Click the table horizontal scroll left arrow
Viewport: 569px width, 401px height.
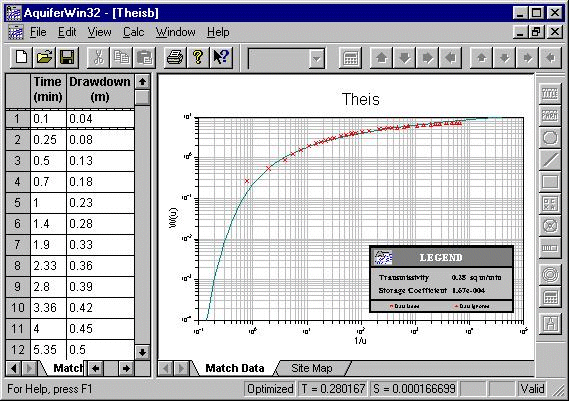(95, 369)
